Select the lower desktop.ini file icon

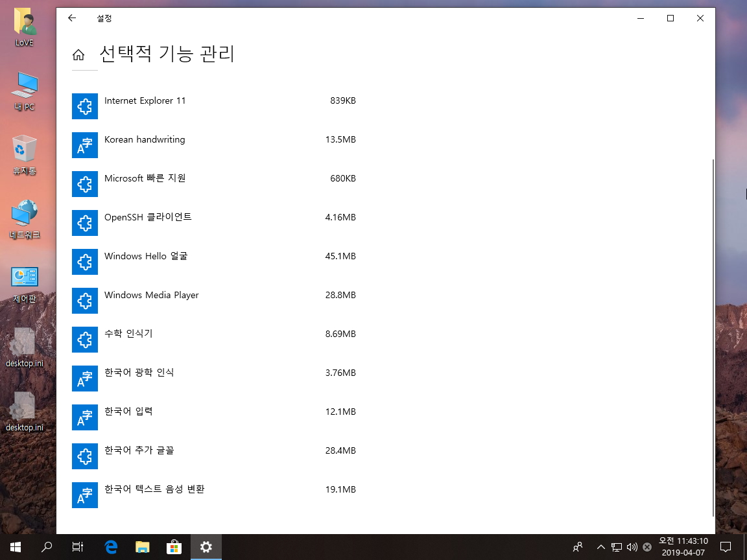24,412
